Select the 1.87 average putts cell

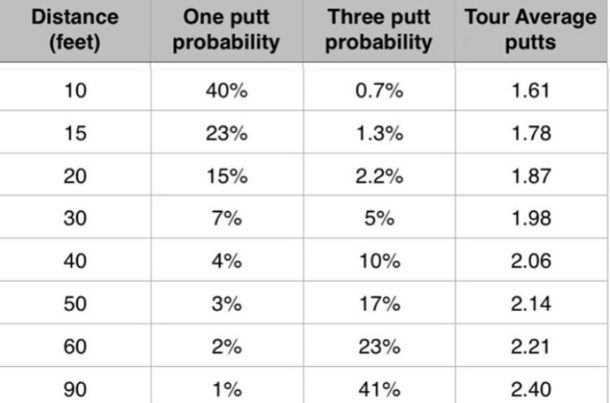[531, 176]
